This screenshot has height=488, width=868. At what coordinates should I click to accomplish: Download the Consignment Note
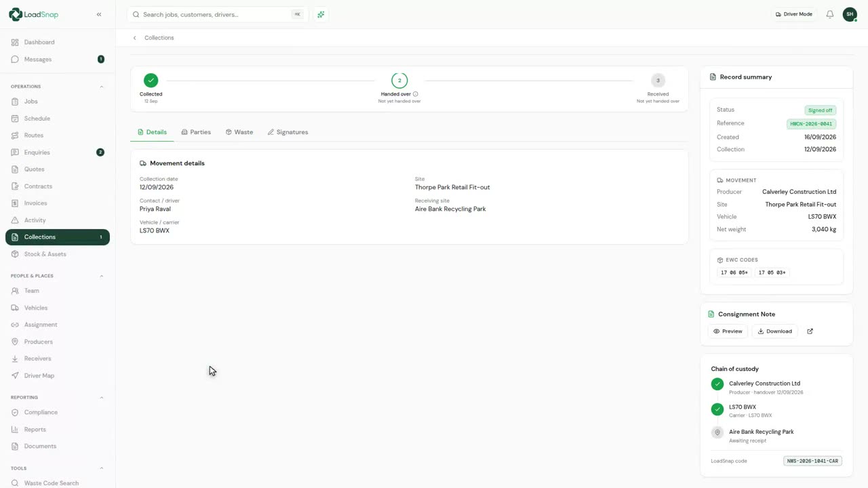[774, 331]
